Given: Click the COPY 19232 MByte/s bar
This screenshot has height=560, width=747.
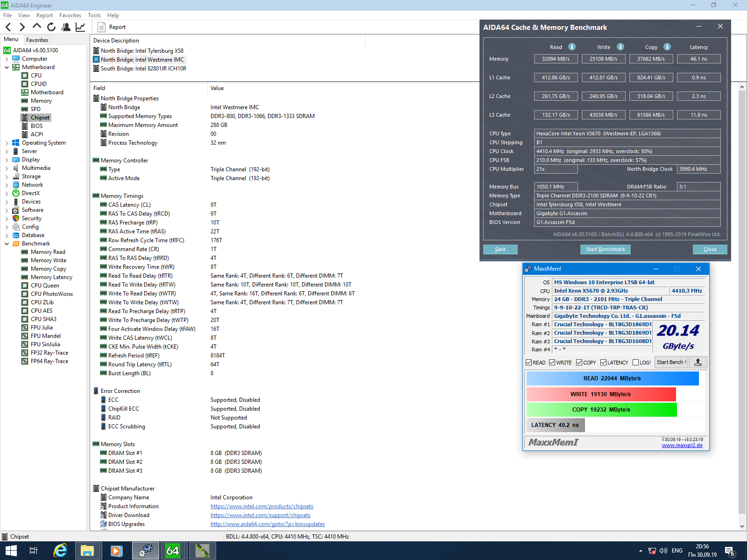Looking at the screenshot, I should pos(602,410).
